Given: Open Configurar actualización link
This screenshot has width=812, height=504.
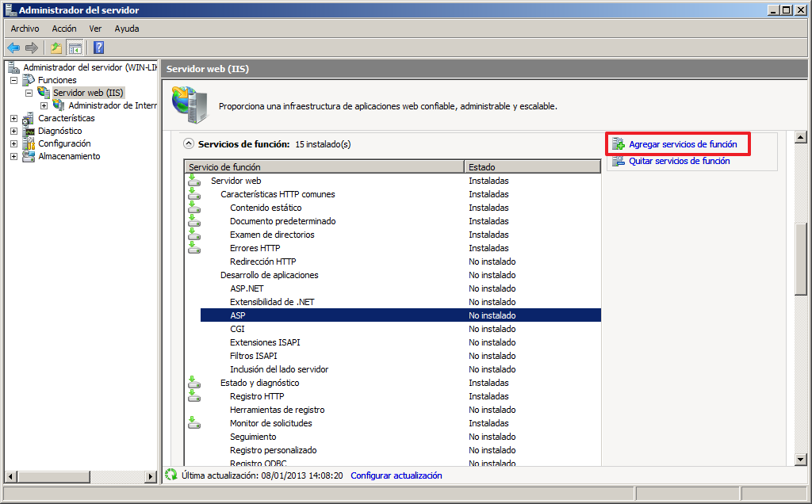Looking at the screenshot, I should click(396, 475).
